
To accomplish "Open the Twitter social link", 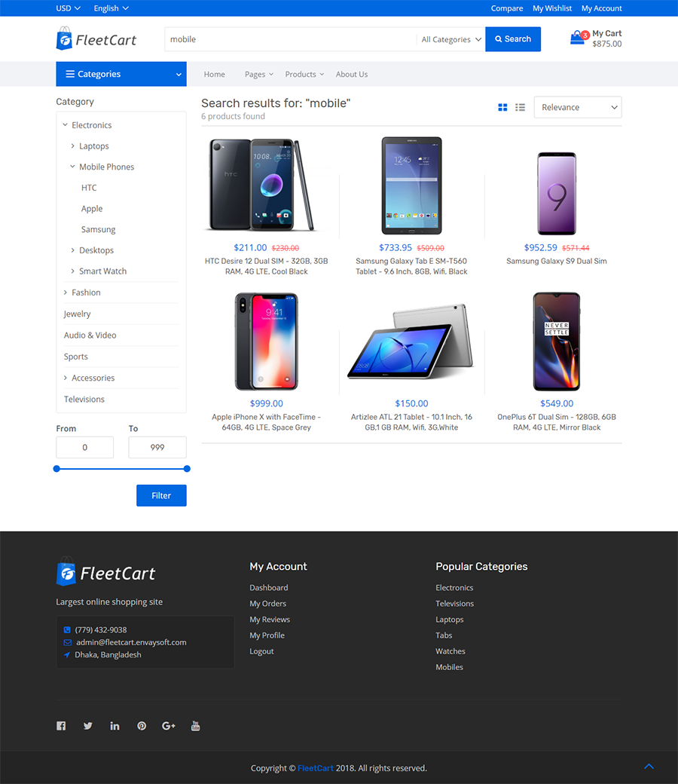I will pyautogui.click(x=88, y=726).
